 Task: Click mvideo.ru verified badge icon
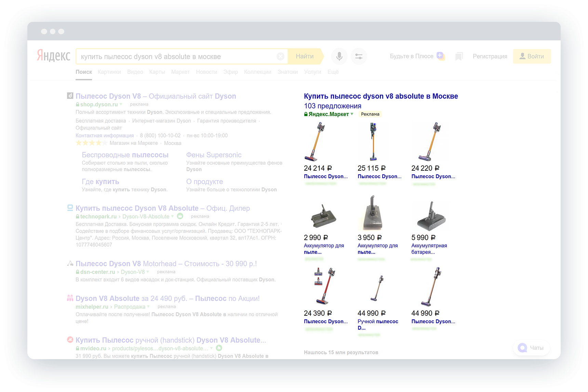tap(219, 348)
